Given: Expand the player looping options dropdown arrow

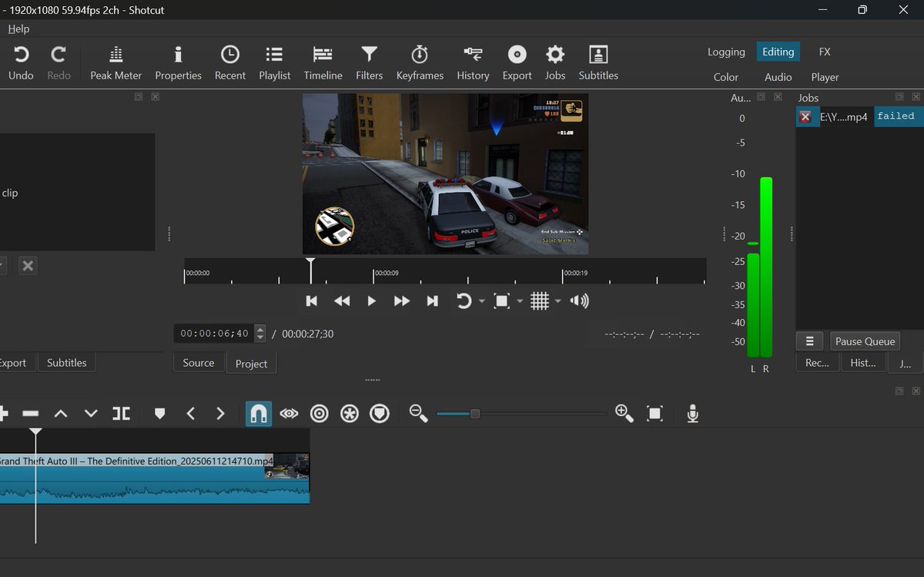Looking at the screenshot, I should (481, 301).
